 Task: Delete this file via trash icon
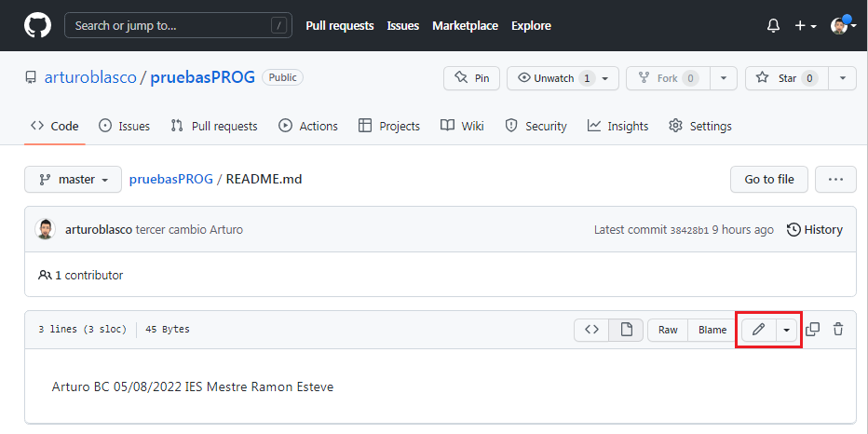coord(838,330)
